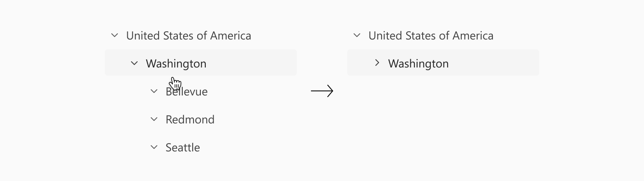This screenshot has height=181, width=644.
Task: Select United States of America label in expanded tree
Action: point(189,36)
